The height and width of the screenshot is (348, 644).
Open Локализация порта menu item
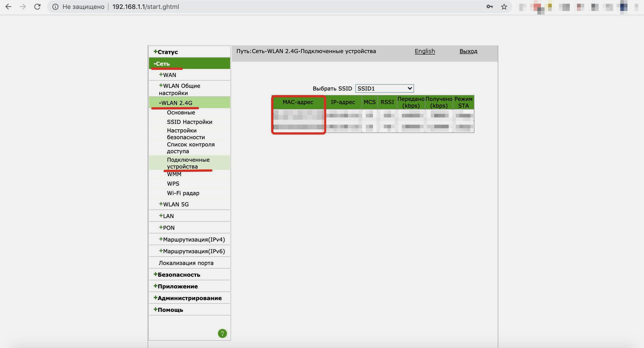pyautogui.click(x=186, y=263)
